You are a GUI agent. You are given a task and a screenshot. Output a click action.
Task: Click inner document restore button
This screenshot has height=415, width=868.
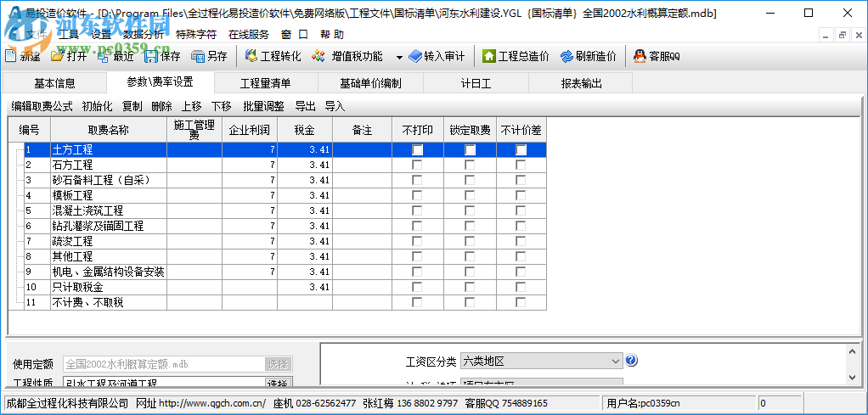coord(842,35)
